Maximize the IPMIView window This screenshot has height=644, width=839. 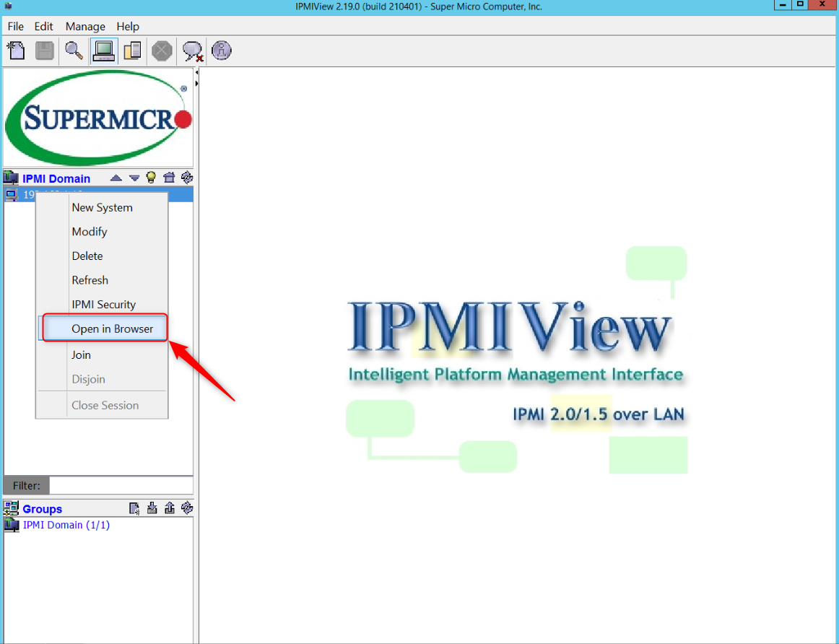tap(800, 5)
